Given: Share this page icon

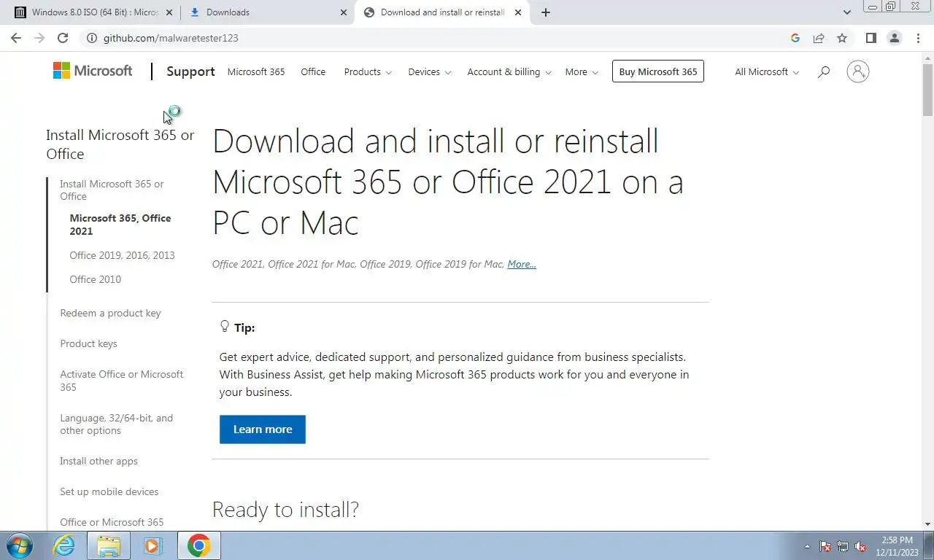Looking at the screenshot, I should [819, 38].
